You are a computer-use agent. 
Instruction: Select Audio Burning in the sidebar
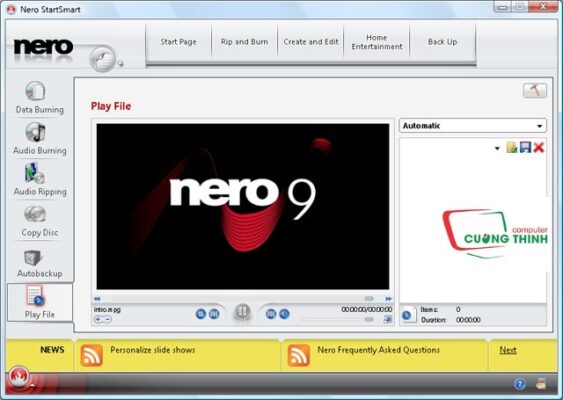pos(39,139)
